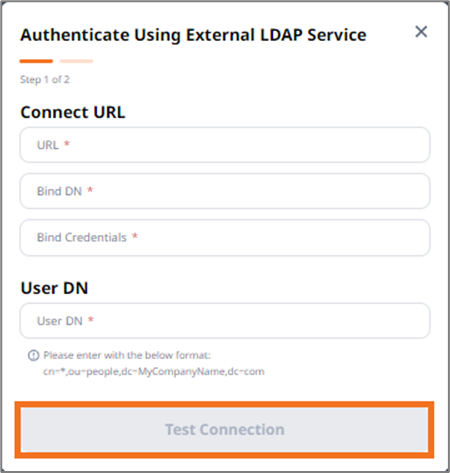The image size is (450, 473).
Task: Click the red asterisk in User DN field
Action: 91,319
